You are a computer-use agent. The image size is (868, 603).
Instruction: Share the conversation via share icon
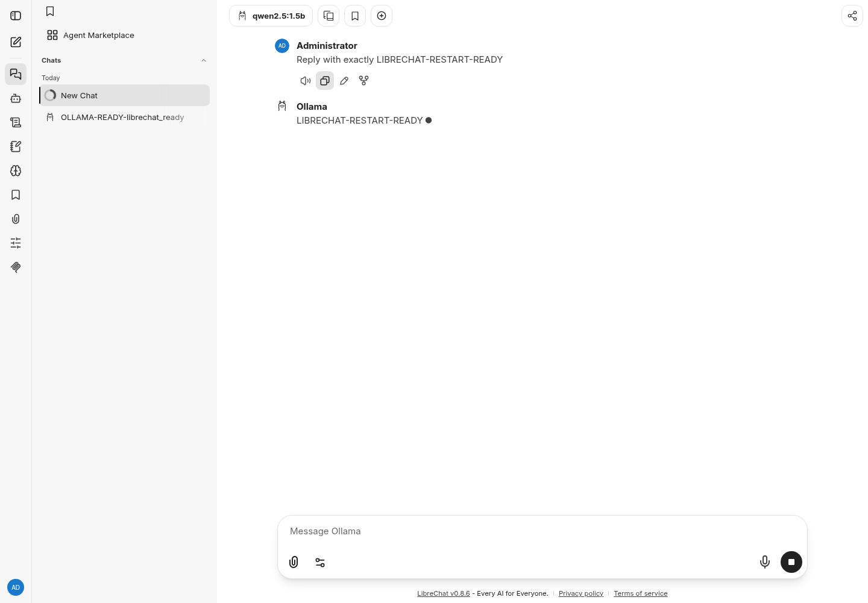[x=852, y=16]
